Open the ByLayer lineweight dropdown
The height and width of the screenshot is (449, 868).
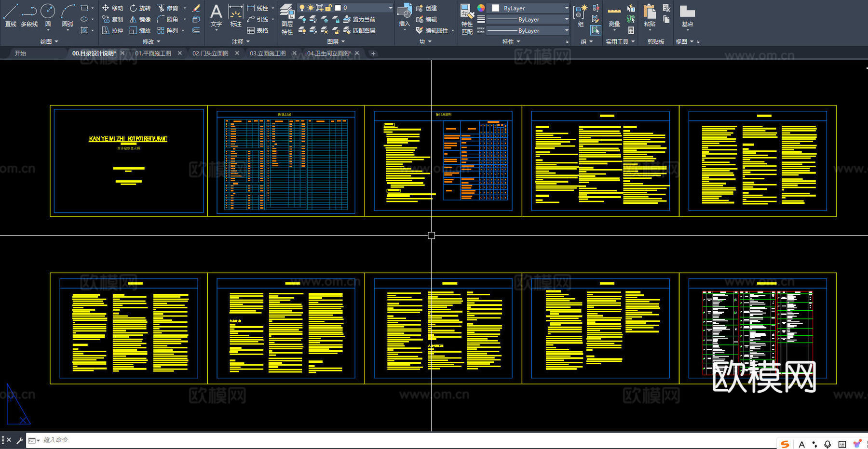[x=529, y=19]
